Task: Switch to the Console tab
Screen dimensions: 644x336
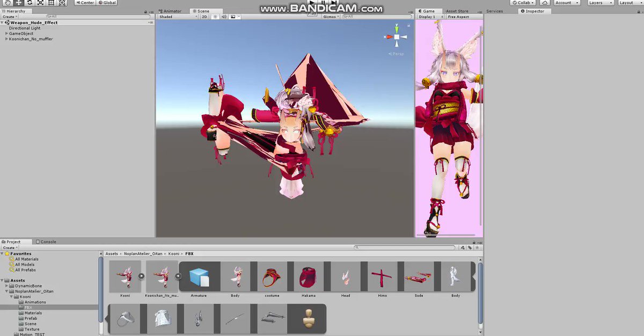Action: (46, 242)
